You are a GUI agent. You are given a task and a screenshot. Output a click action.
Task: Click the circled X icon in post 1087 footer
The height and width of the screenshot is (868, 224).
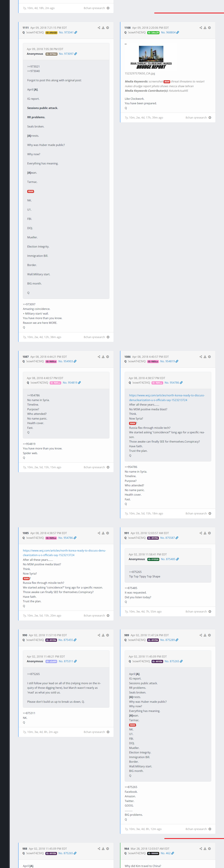[x=108, y=467]
